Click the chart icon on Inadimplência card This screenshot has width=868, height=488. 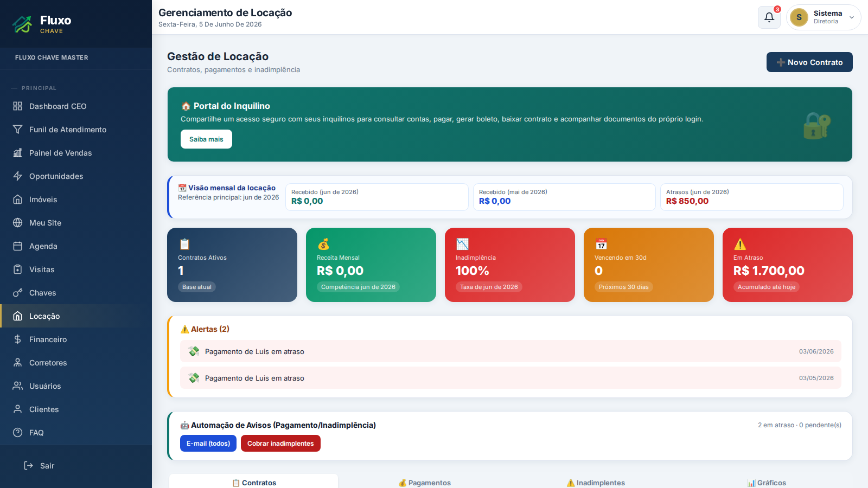(462, 244)
